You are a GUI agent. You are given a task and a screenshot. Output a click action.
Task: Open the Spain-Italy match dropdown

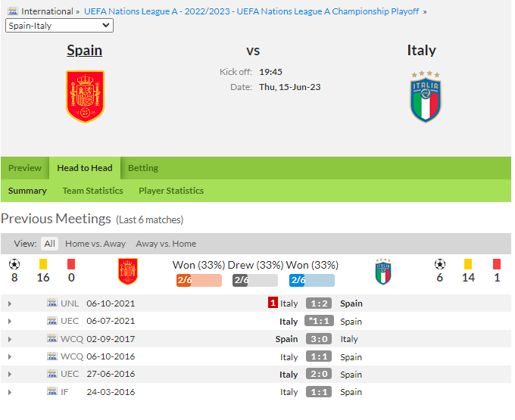[59, 26]
